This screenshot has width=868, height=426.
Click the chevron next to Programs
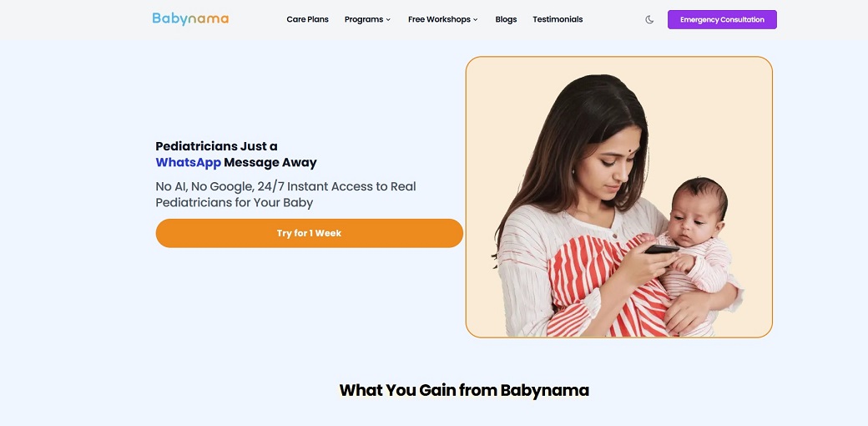[388, 20]
